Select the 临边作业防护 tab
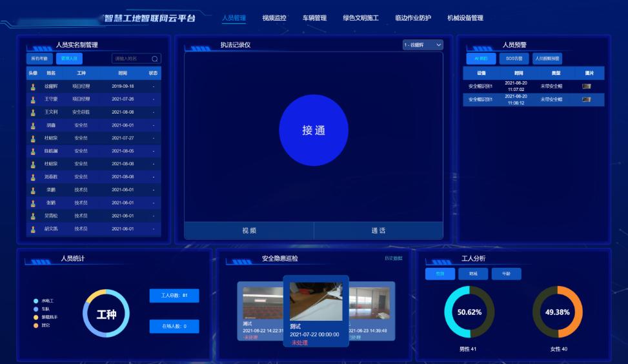This screenshot has height=364, width=628. point(413,17)
